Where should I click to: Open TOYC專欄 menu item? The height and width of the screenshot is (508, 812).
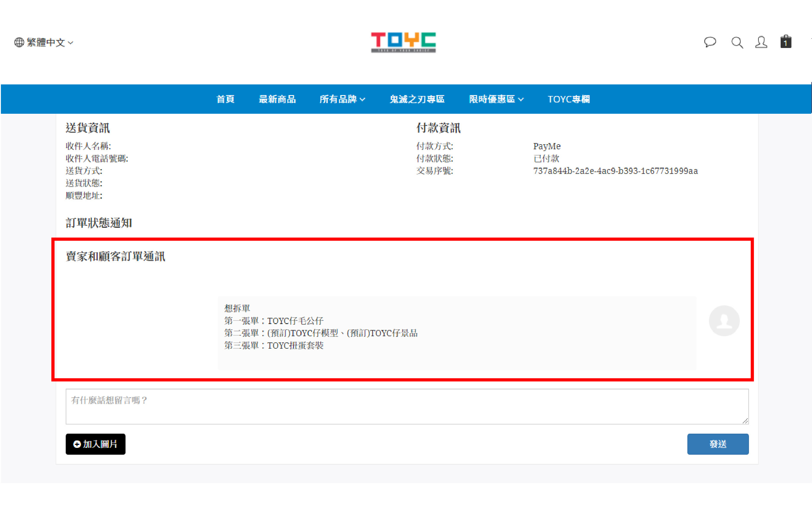568,99
